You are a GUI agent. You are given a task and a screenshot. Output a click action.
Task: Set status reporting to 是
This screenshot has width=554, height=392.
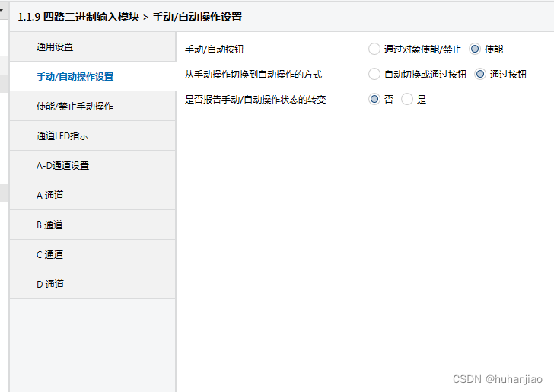tap(407, 100)
